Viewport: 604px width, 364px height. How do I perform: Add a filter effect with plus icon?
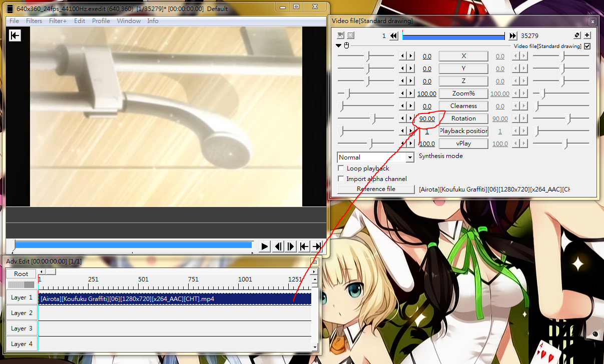click(x=587, y=35)
